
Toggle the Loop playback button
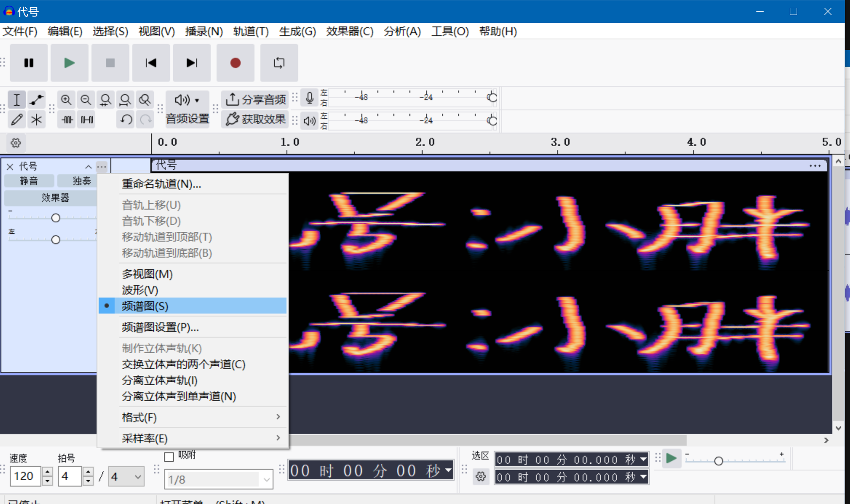tap(279, 63)
